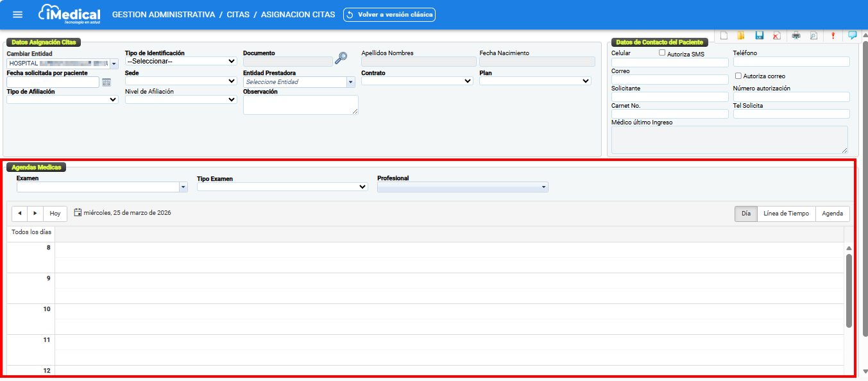Viewport: 868px width, 381px height.
Task: Switch to Línea de Tiempo view
Action: pos(786,214)
